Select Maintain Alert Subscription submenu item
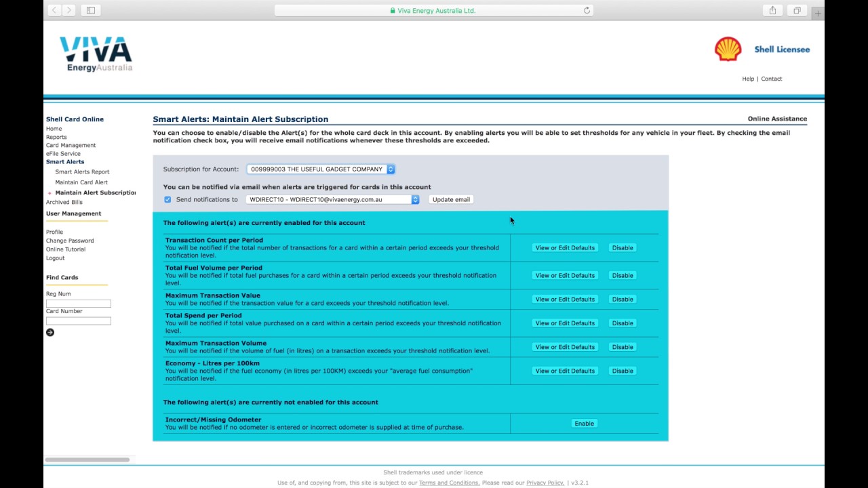 pos(95,192)
